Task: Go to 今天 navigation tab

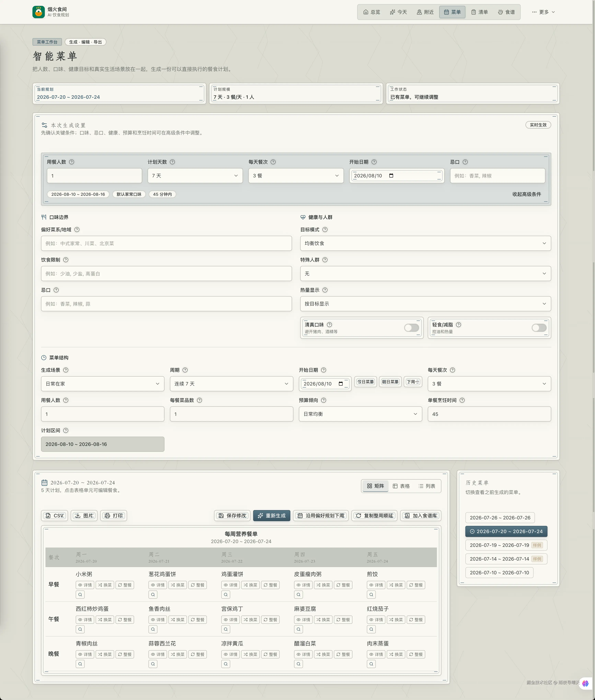Action: point(398,12)
